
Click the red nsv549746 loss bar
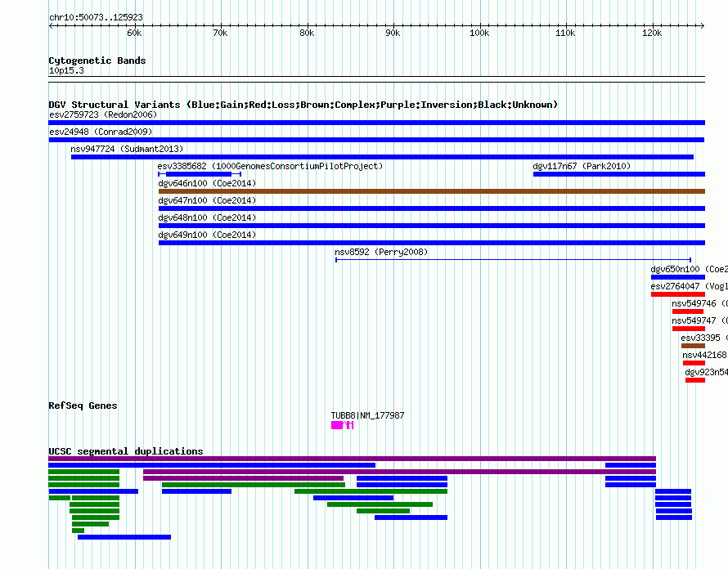(x=688, y=311)
